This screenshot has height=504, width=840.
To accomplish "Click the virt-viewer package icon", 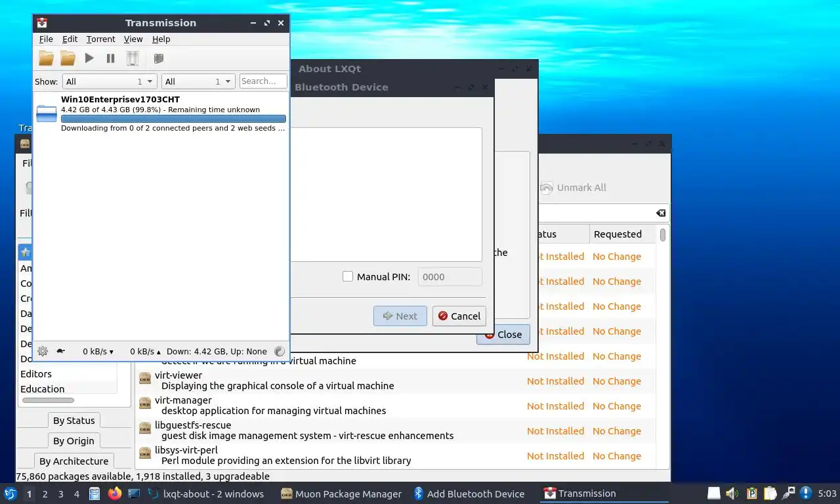I will pyautogui.click(x=145, y=378).
